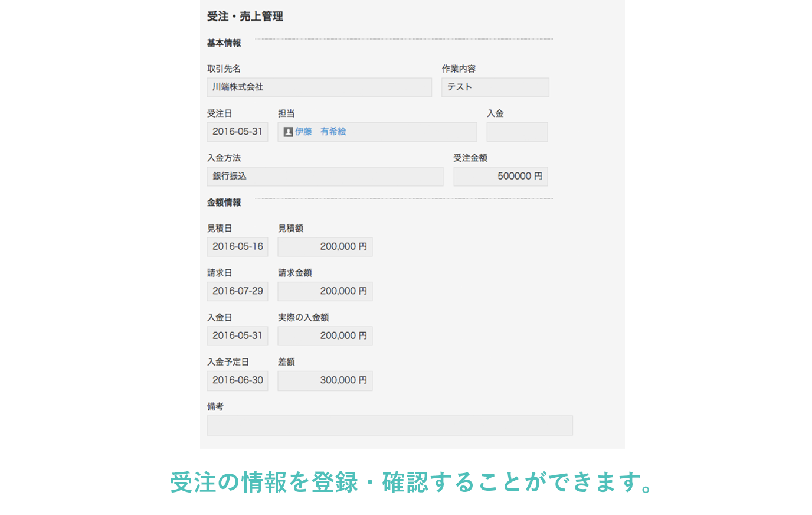Click the caption 受注の情報を登録・確認することができます。
The width and height of the screenshot is (812, 515).
pyautogui.click(x=412, y=483)
